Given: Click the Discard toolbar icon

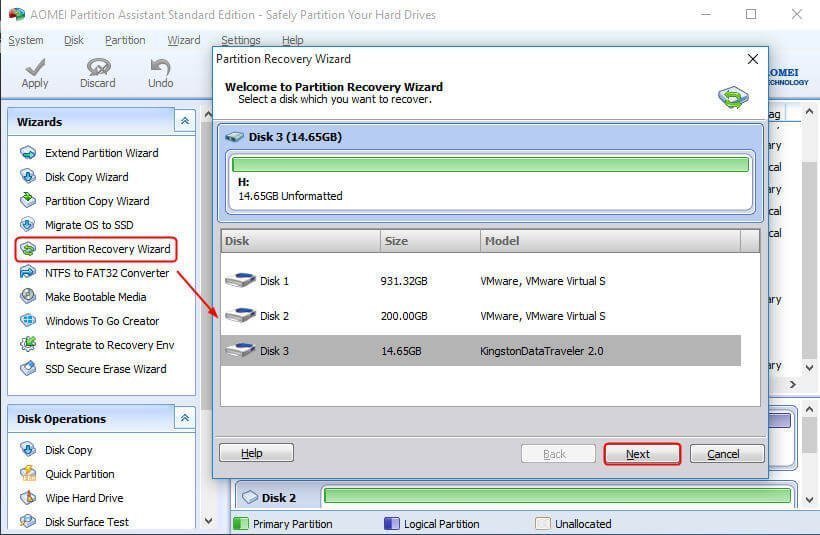Looking at the screenshot, I should (x=98, y=67).
